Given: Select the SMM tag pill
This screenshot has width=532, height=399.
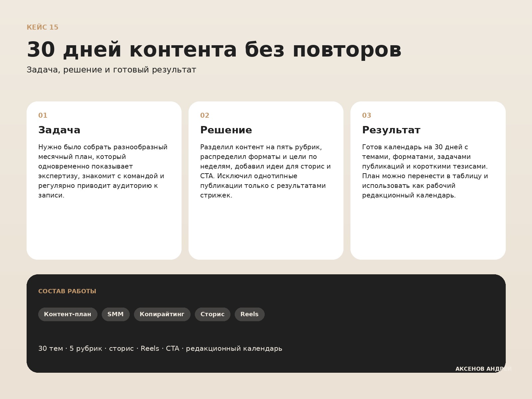Looking at the screenshot, I should (116, 314).
